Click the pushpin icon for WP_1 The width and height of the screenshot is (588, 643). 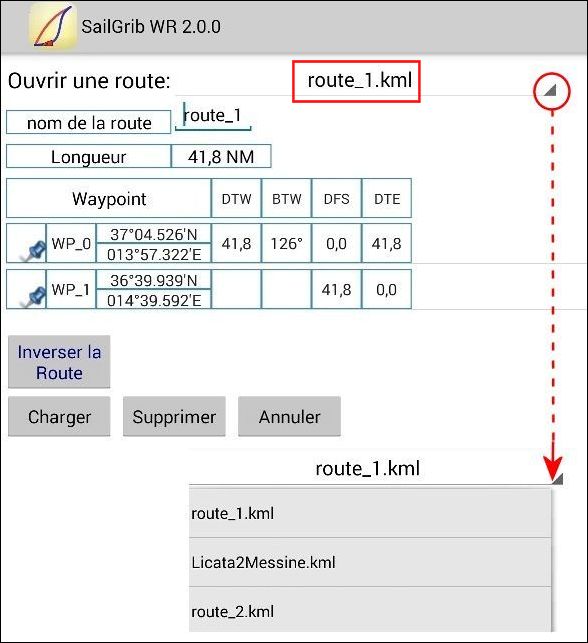click(34, 296)
